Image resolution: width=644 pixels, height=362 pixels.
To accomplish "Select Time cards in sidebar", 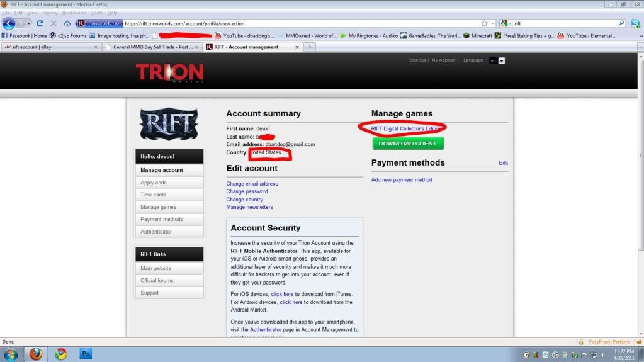I will 169,195.
